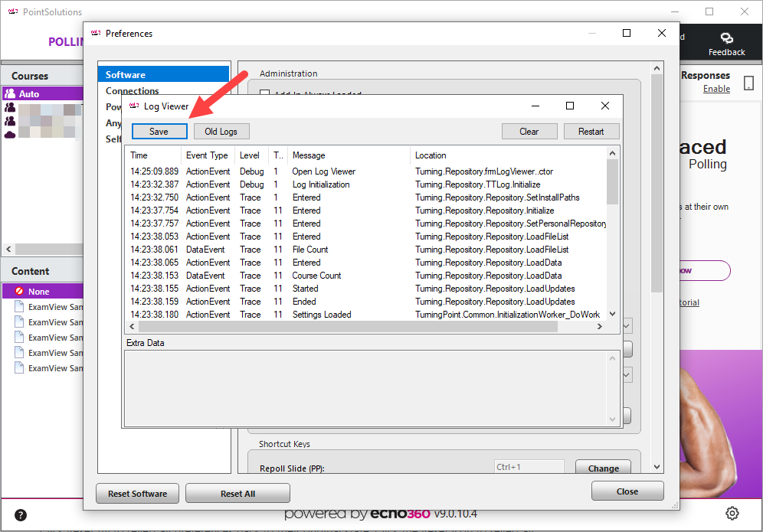Click the Courses list left scroll arrow
763x532 pixels.
8,249
